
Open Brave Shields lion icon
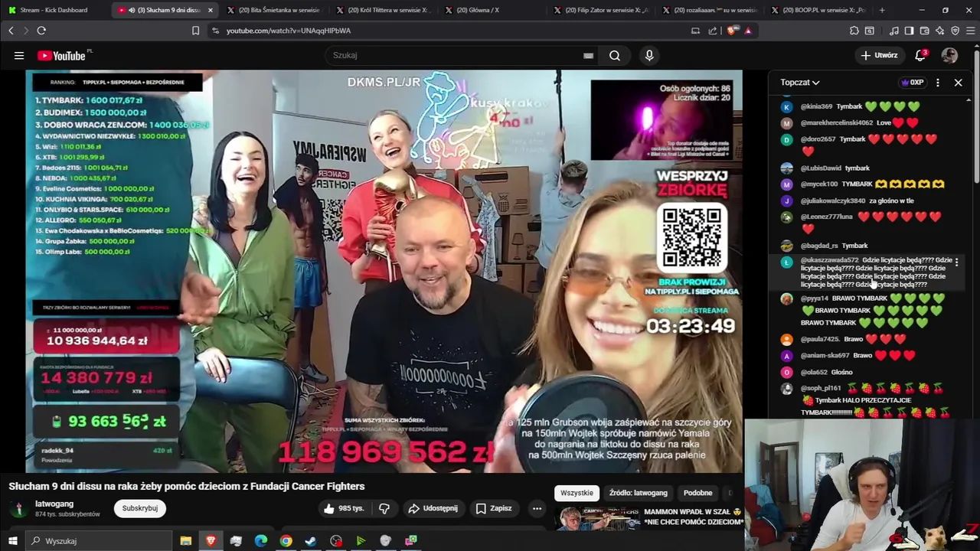[x=732, y=31]
